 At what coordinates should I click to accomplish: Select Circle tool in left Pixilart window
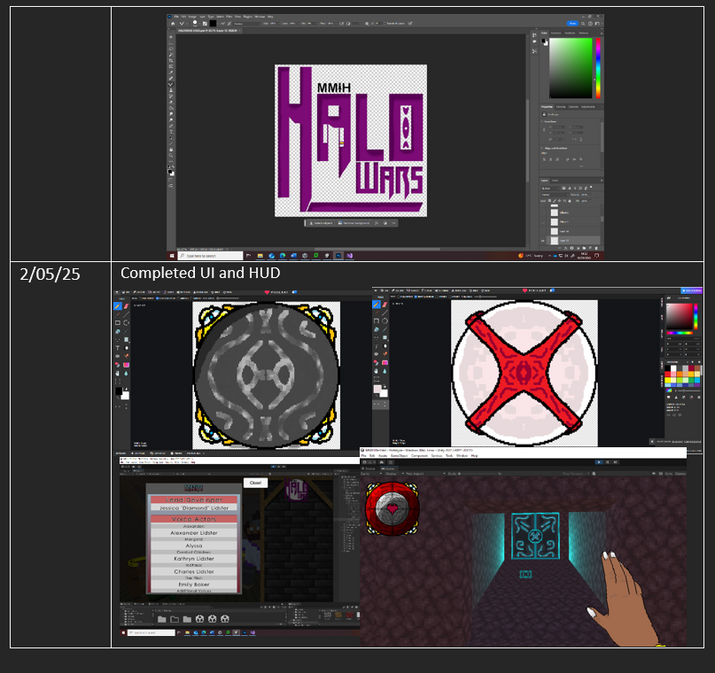coord(126,322)
